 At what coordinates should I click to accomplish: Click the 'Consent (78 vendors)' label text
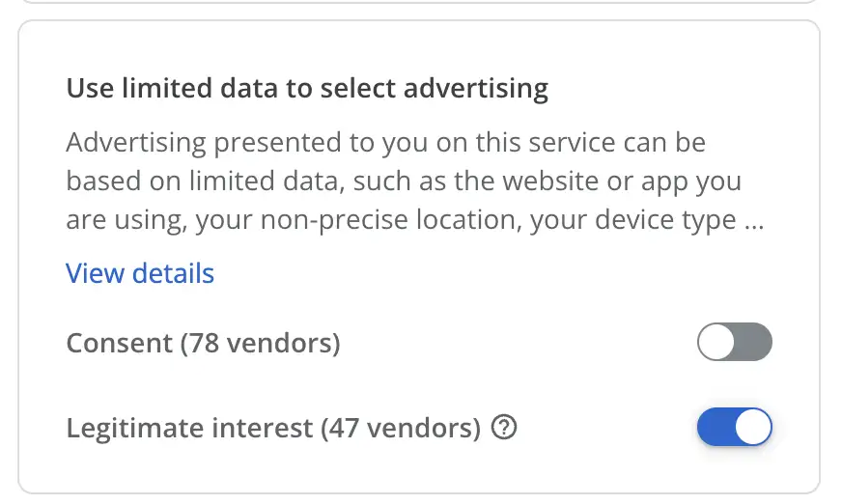click(203, 343)
